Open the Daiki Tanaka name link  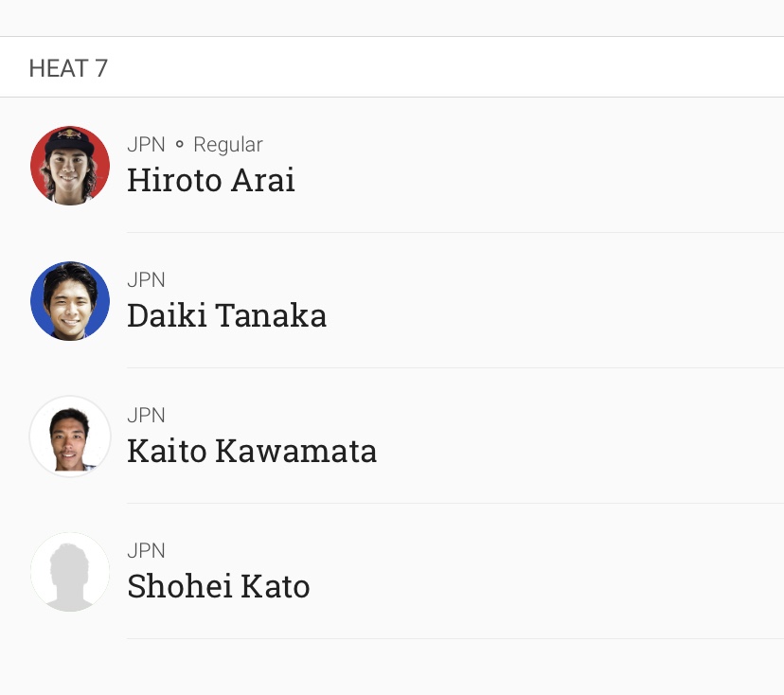(226, 315)
